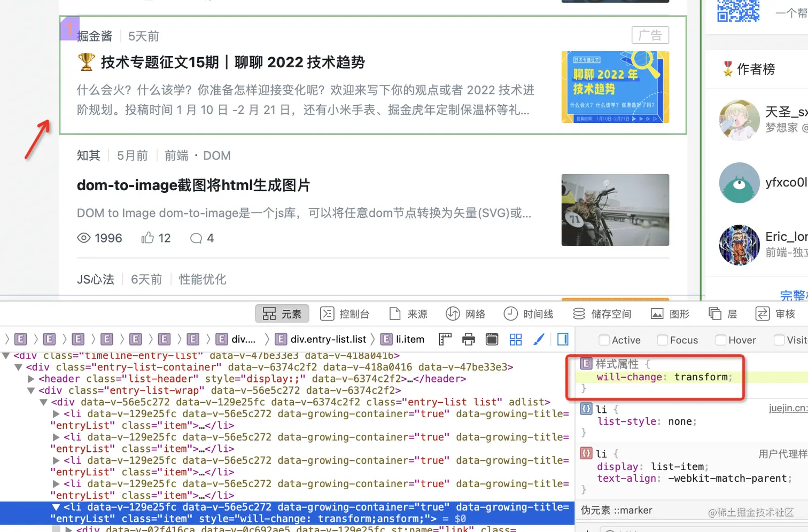Like the dom-to-image article thumbs-up icon
The height and width of the screenshot is (532, 808).
click(147, 238)
